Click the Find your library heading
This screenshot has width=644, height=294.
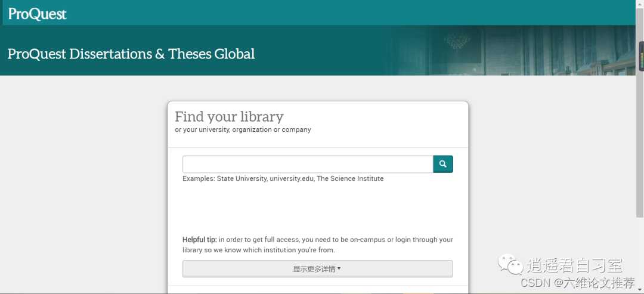229,117
